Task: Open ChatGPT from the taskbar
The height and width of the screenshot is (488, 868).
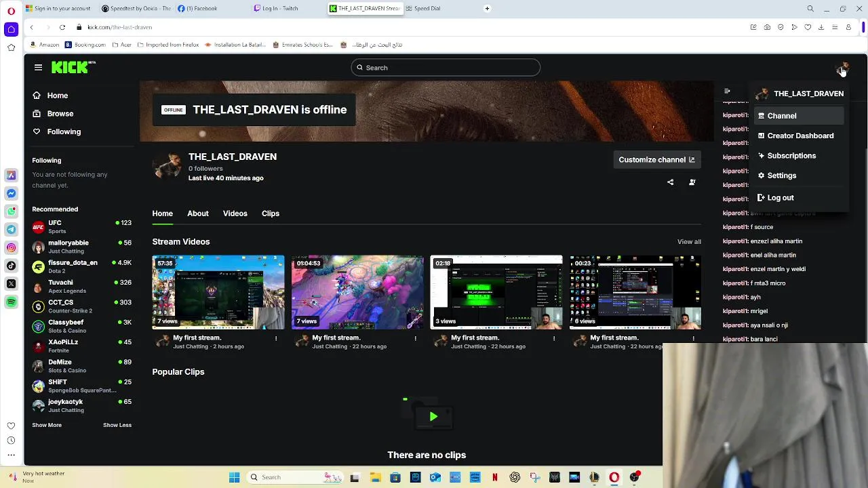Action: (515, 477)
